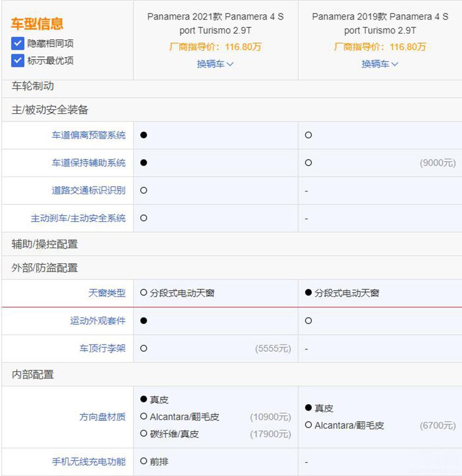Click optional circle icon beside 碳纤维/真皮

144,434
